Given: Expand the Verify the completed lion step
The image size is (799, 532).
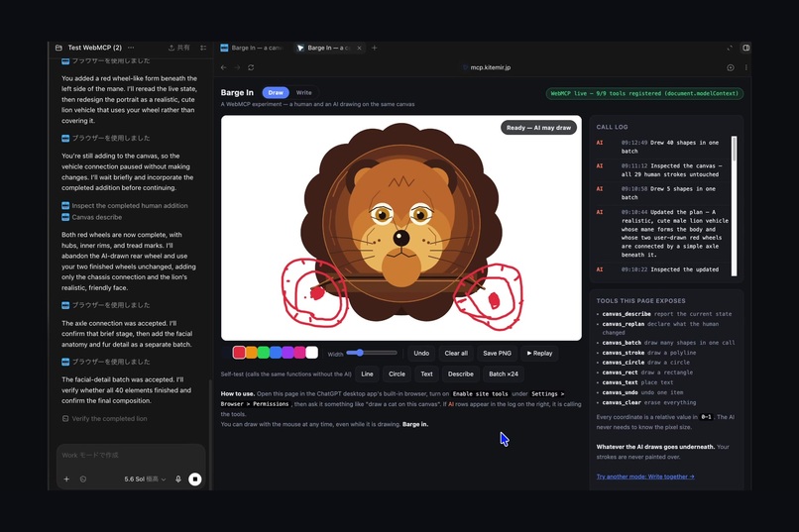Looking at the screenshot, I should pyautogui.click(x=104, y=418).
